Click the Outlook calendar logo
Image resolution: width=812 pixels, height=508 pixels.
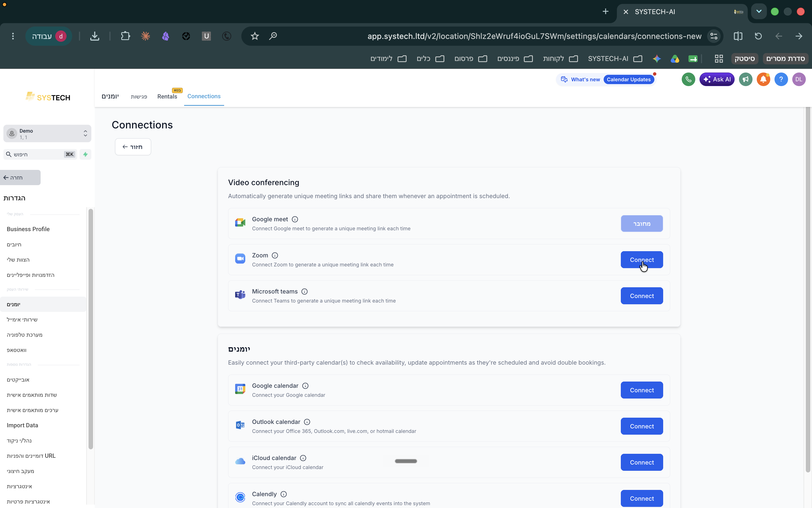coord(240,425)
